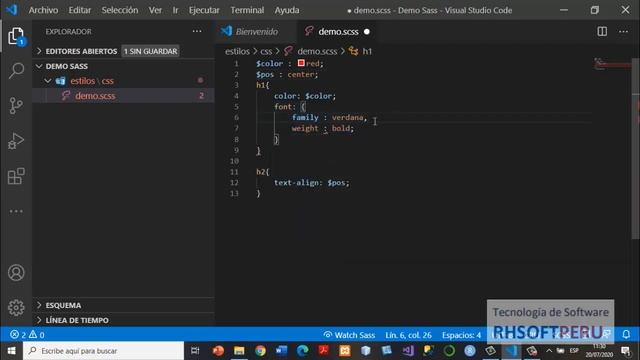The height and width of the screenshot is (360, 640).
Task: Open the Run and Debug view
Action: coord(16,141)
